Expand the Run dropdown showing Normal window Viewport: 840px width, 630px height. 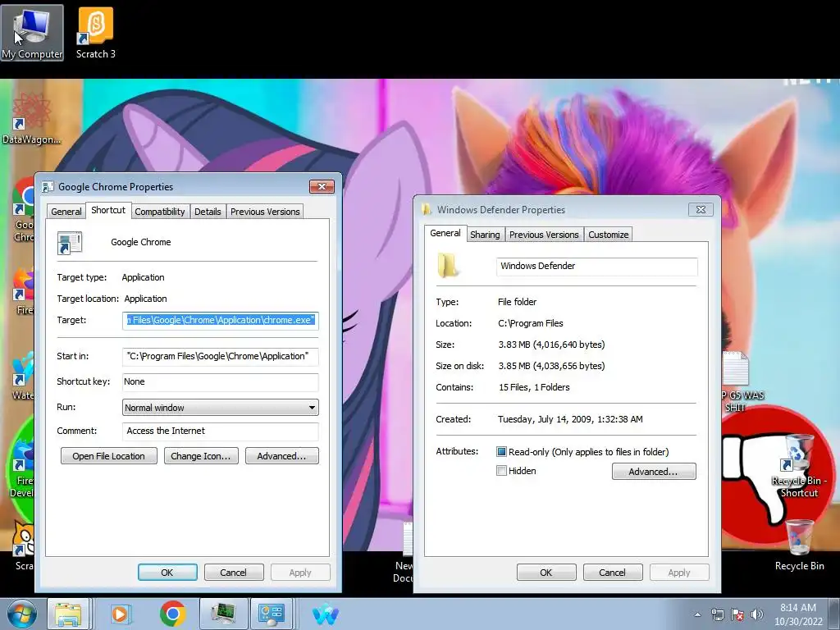[x=220, y=408]
